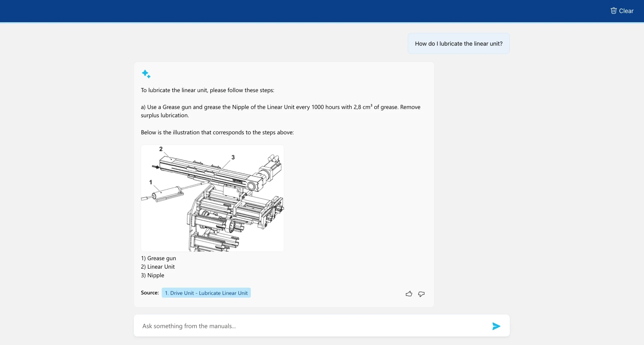Click the lubrication diagram illustration
The width and height of the screenshot is (644, 345).
(212, 198)
